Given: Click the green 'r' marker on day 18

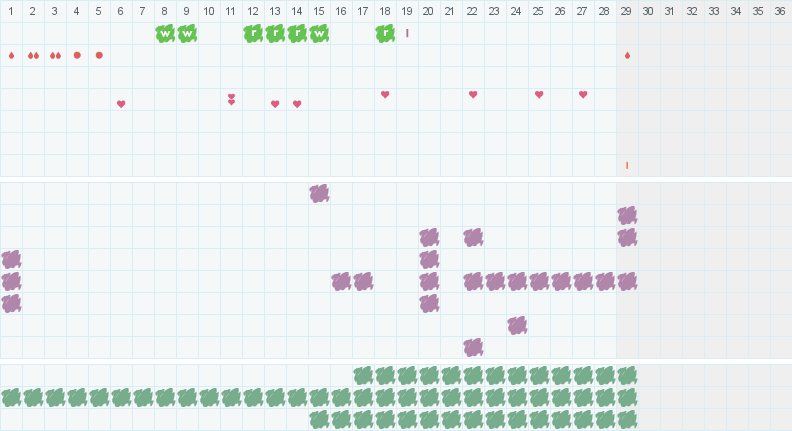Looking at the screenshot, I should [x=385, y=34].
